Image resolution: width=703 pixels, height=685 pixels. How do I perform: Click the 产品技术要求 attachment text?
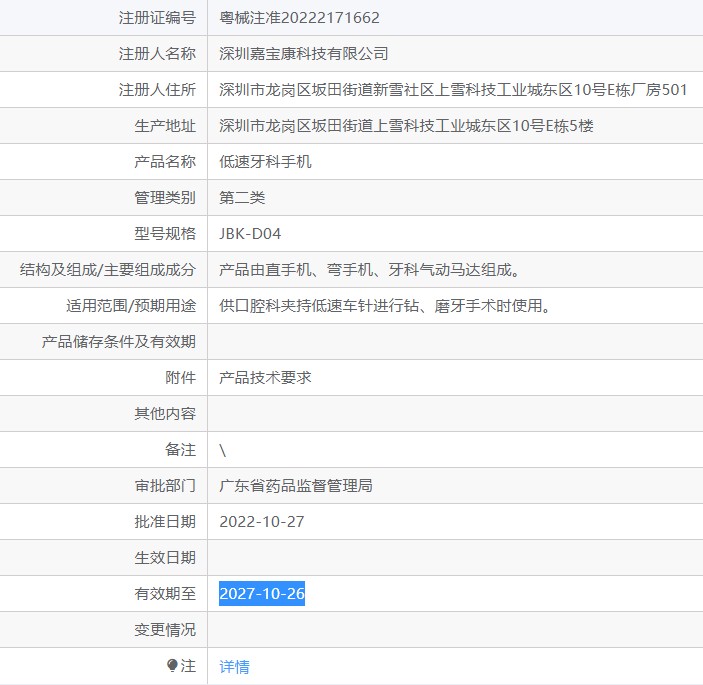pyautogui.click(x=265, y=377)
